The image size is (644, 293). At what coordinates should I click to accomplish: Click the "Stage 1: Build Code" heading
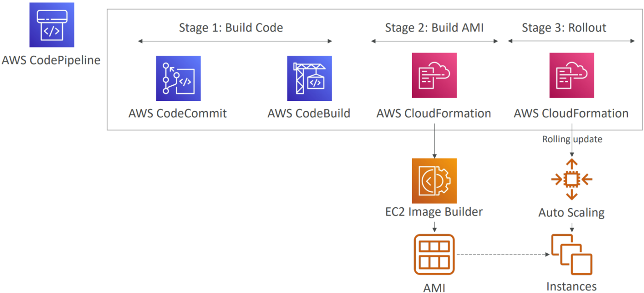click(231, 28)
